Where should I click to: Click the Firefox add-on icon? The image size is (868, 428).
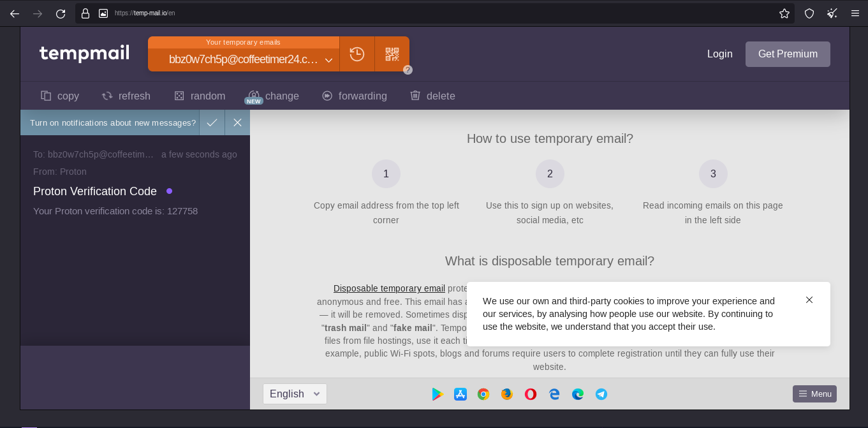point(507,394)
